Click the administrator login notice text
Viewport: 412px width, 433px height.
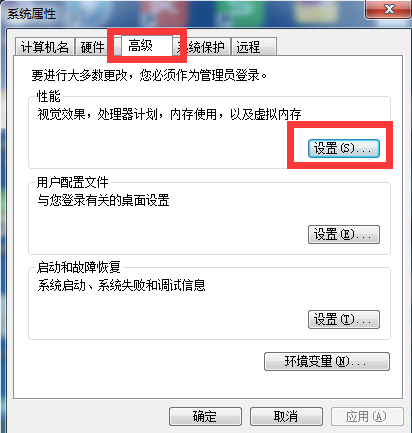(x=149, y=75)
